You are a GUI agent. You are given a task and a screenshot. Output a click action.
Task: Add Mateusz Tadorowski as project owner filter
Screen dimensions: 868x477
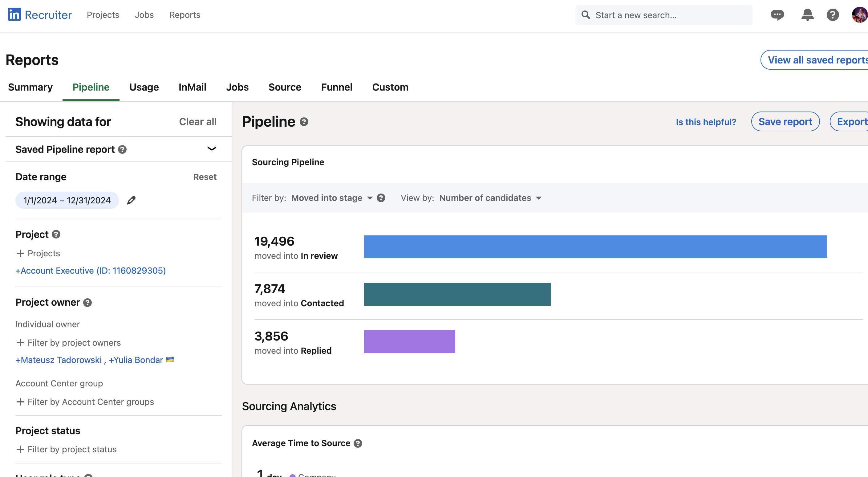58,360
